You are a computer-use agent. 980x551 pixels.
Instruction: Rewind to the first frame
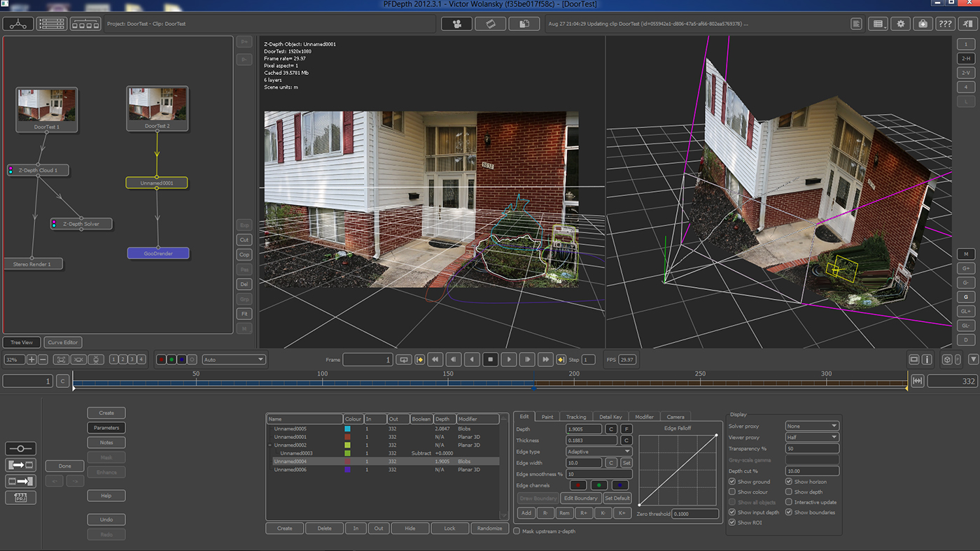(436, 359)
